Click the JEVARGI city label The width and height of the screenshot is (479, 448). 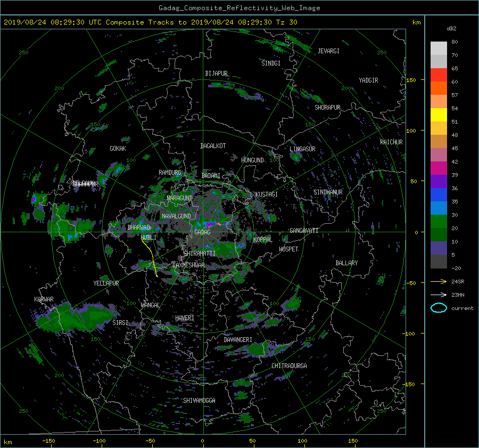(328, 51)
